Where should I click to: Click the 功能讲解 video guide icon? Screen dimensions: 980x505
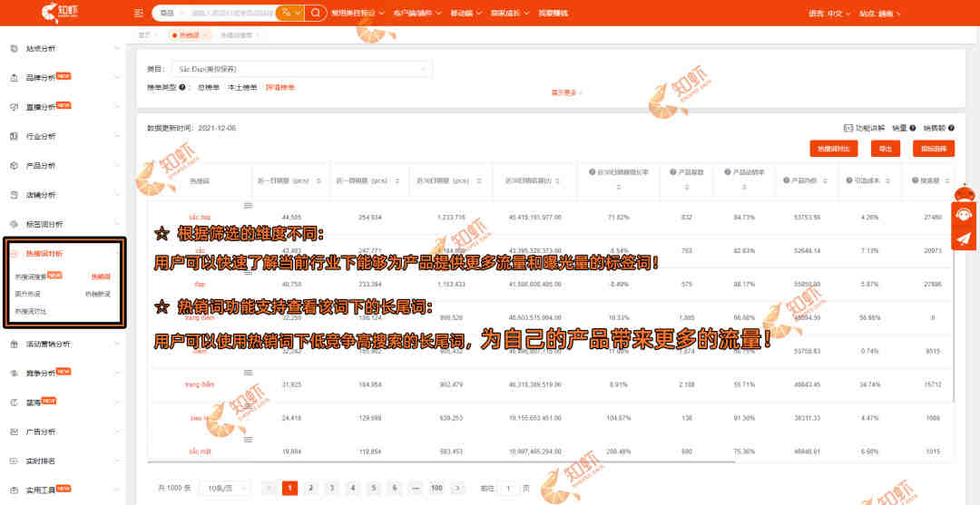pyautogui.click(x=848, y=129)
